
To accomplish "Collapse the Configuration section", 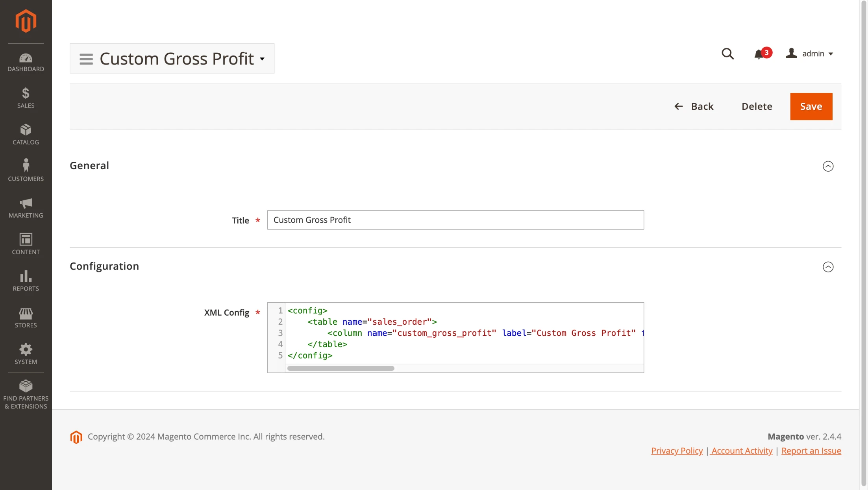I will [828, 267].
